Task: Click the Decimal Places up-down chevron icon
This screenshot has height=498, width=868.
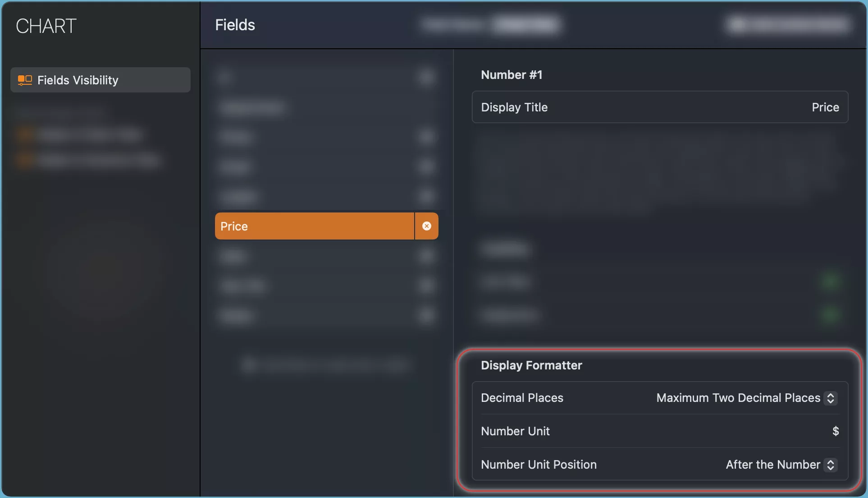Action: (x=830, y=398)
